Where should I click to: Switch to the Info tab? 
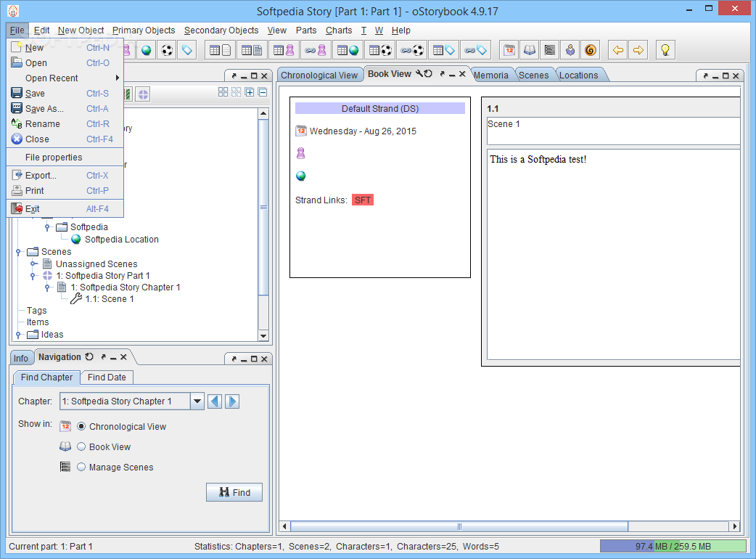click(x=21, y=359)
